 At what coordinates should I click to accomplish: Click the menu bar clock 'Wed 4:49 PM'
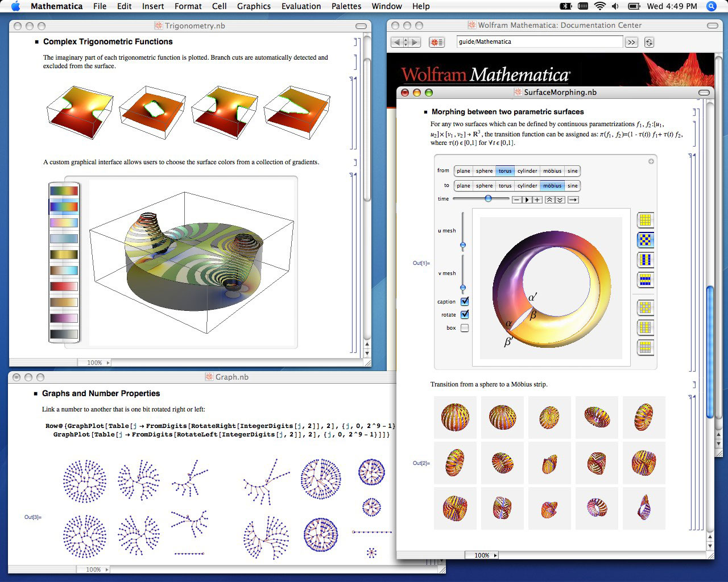pos(672,6)
